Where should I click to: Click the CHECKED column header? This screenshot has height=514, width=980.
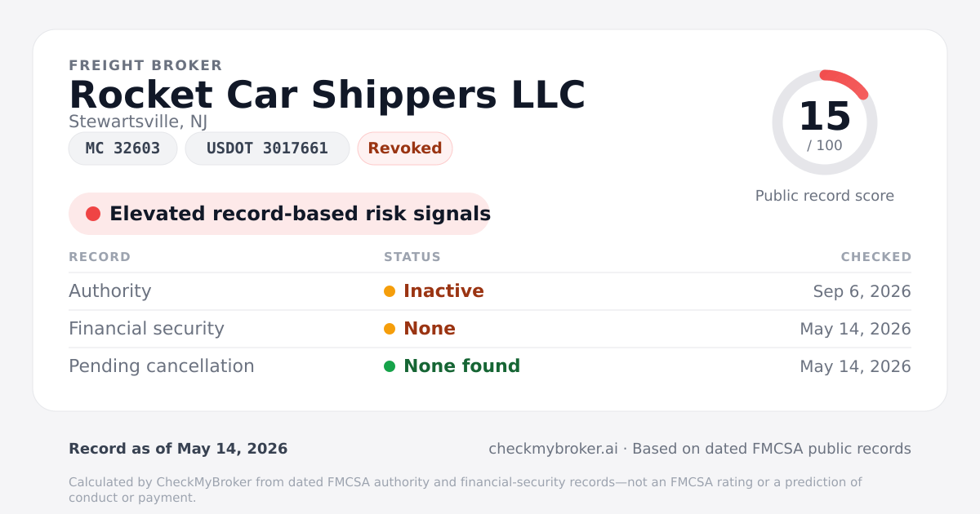coord(876,257)
